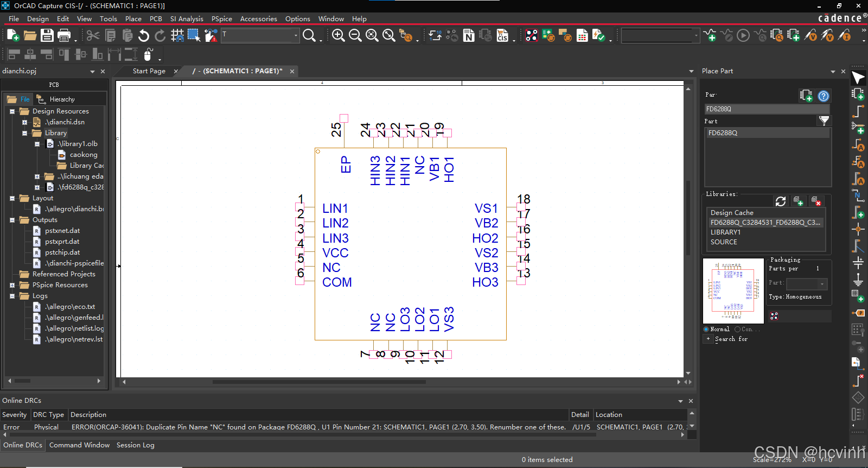This screenshot has height=468, width=868.
Task: Click the canvas horizontal scrollbar
Action: point(319,382)
